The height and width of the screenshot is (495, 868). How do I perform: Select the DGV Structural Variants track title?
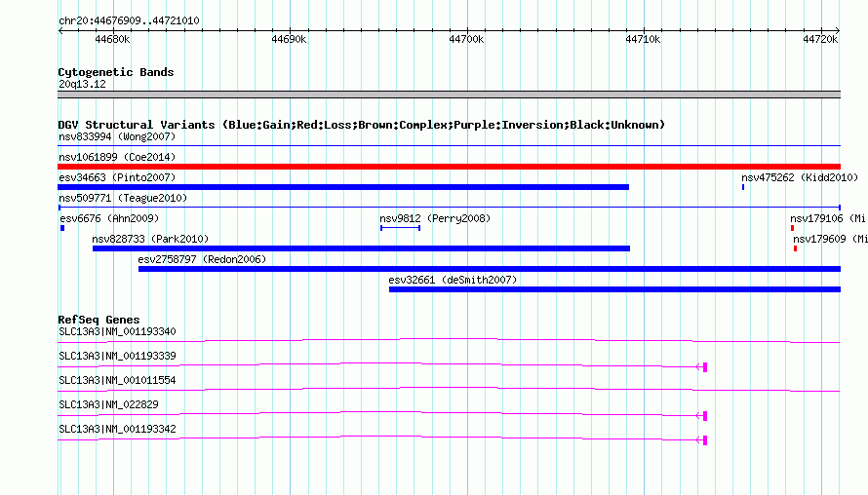pyautogui.click(x=362, y=125)
